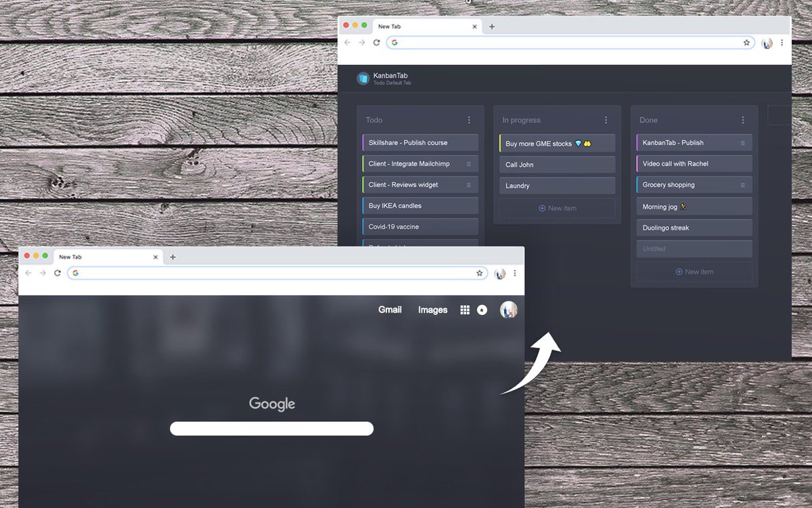Open the Video call with Rachel card
The image size is (812, 508).
[x=694, y=164]
